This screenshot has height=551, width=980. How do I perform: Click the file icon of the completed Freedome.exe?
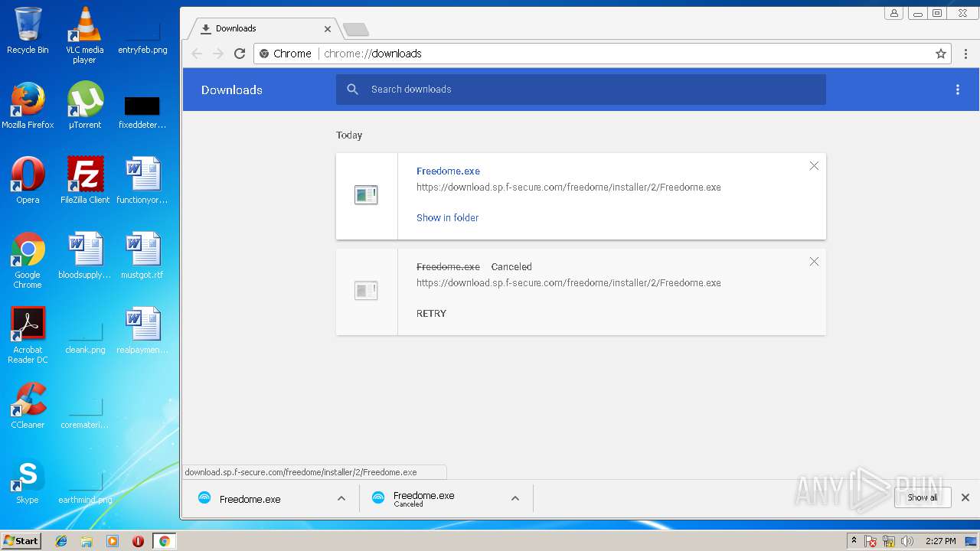point(366,195)
